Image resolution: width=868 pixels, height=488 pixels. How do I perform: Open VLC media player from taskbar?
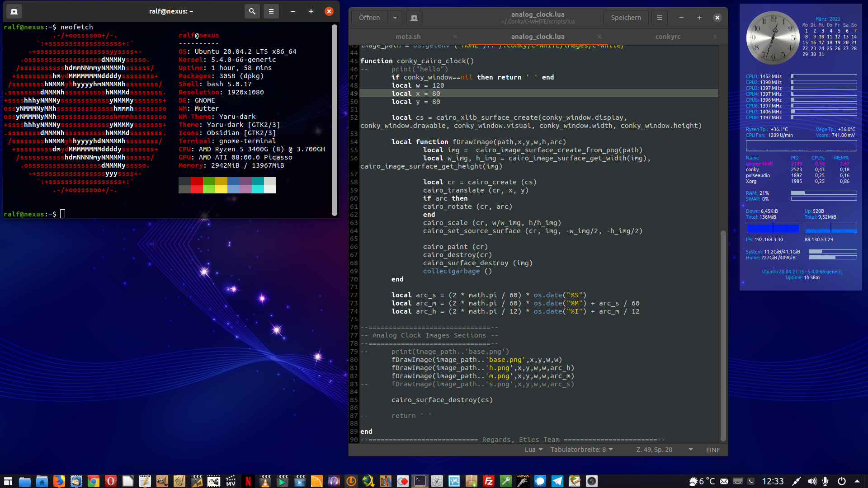point(265,481)
